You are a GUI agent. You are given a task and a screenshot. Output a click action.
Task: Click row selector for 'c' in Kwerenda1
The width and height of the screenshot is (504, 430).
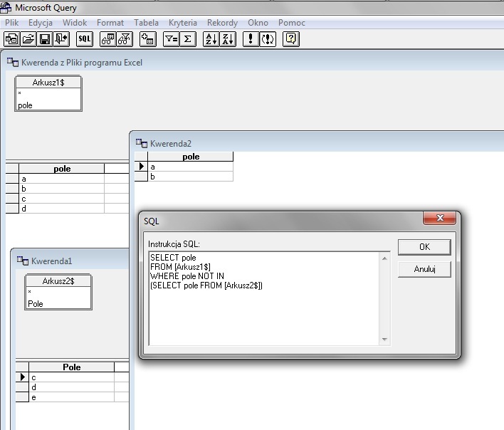coord(22,377)
